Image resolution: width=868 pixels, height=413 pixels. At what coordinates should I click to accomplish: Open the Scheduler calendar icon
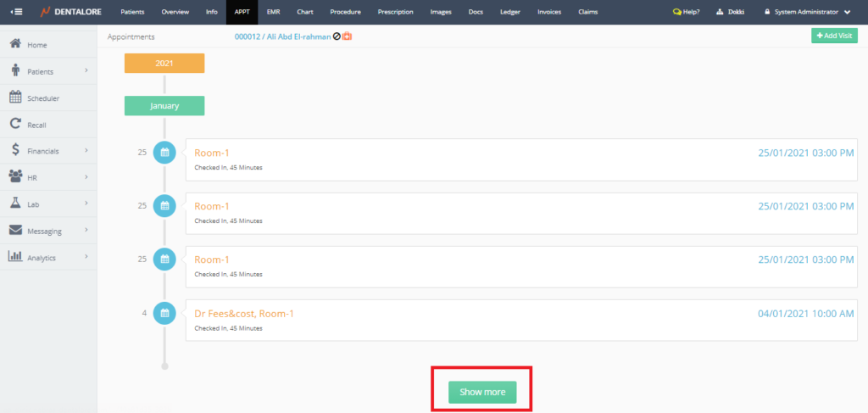(x=15, y=98)
